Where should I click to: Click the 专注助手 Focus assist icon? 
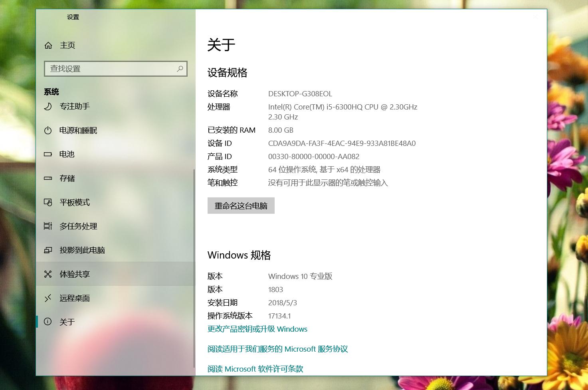point(48,106)
